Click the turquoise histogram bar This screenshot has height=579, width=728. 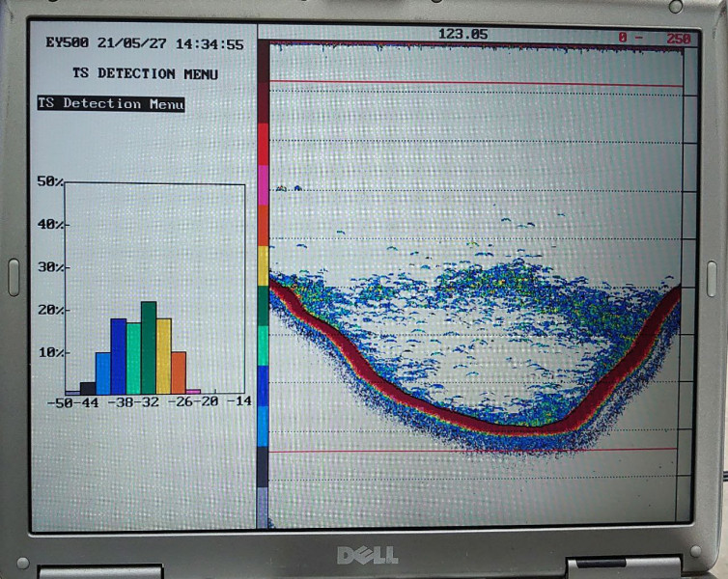[134, 358]
